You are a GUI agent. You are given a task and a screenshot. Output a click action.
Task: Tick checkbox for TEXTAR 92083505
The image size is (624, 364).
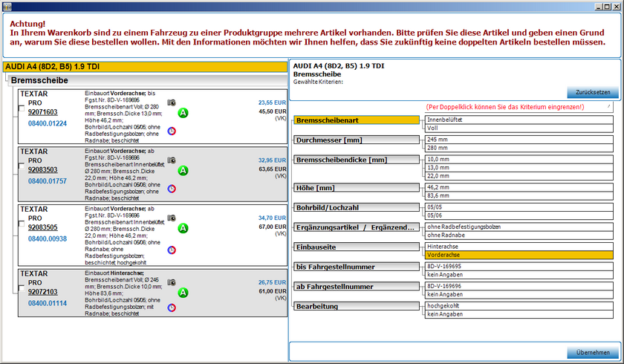coord(22,224)
